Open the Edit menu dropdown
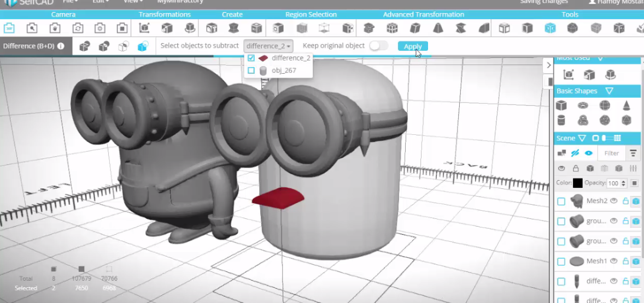 (100, 2)
